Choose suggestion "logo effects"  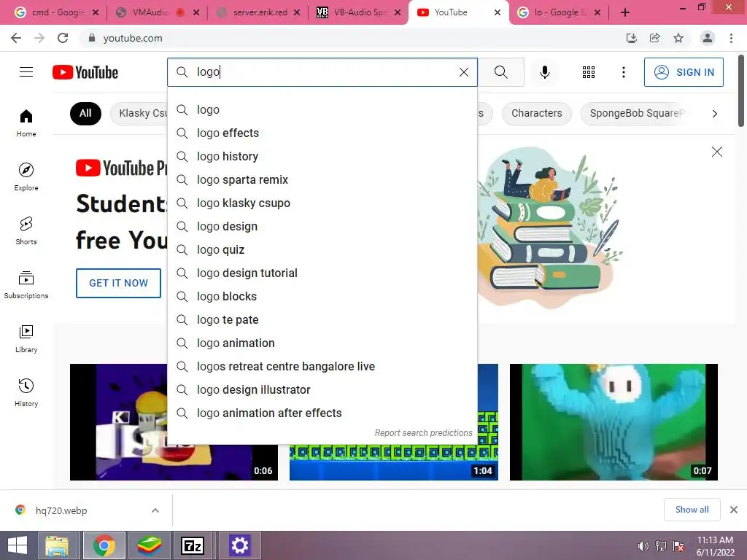pos(322,133)
